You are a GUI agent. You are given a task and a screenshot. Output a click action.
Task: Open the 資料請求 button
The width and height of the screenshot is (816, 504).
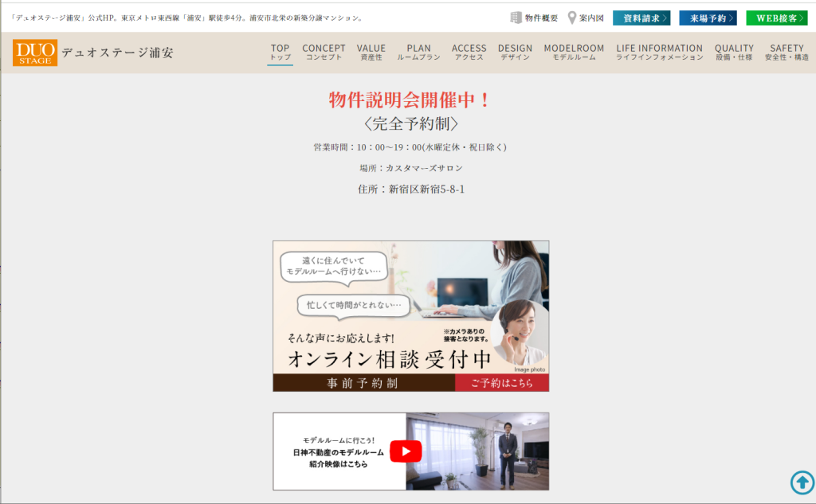point(641,18)
